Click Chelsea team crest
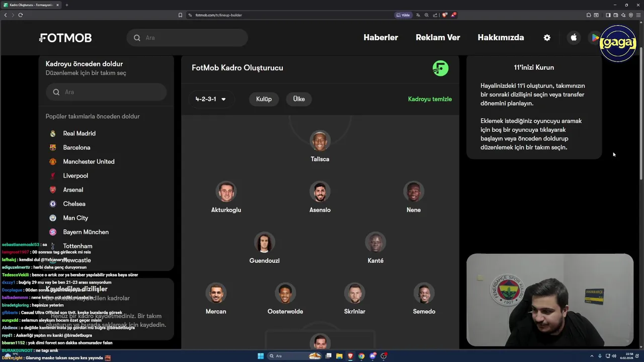This screenshot has height=362, width=644. pos(53,204)
